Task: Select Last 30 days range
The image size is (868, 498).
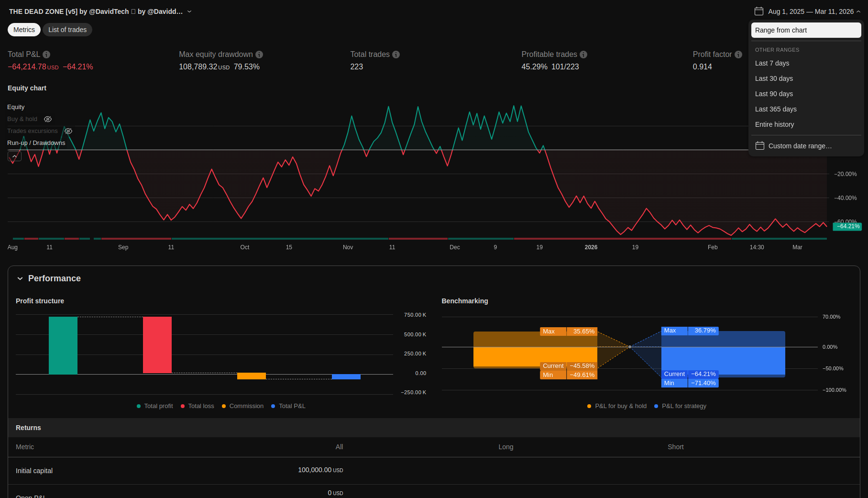Action: 774,78
